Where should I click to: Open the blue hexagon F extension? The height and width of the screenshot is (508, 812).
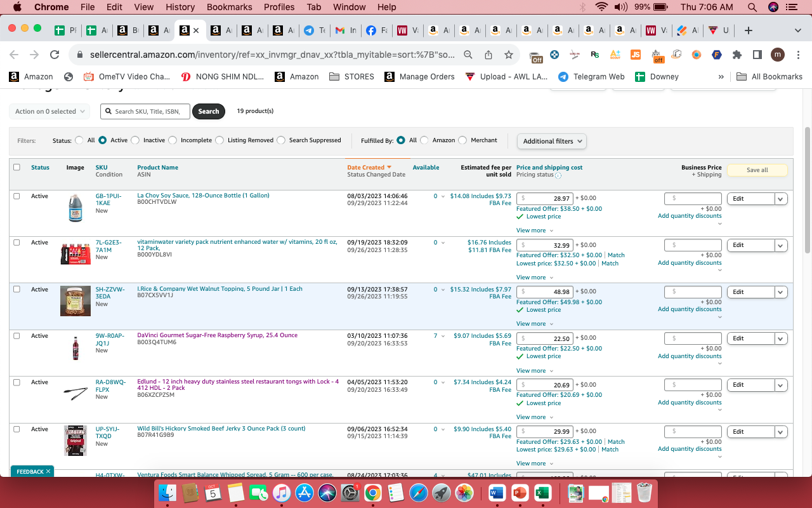click(x=717, y=55)
